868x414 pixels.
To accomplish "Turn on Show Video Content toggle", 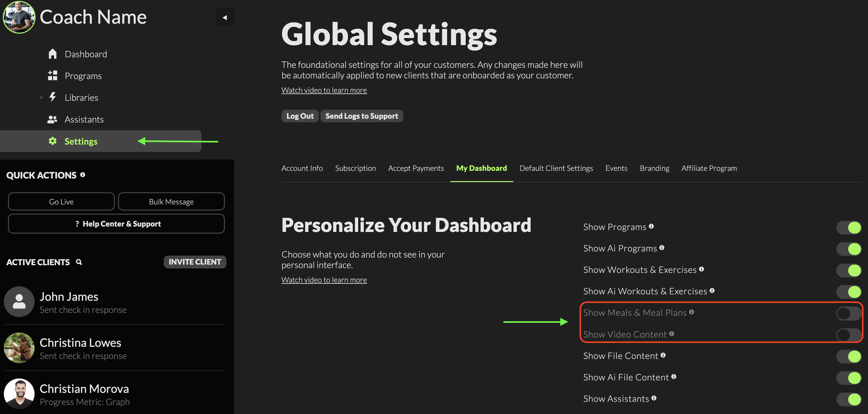I will (848, 335).
